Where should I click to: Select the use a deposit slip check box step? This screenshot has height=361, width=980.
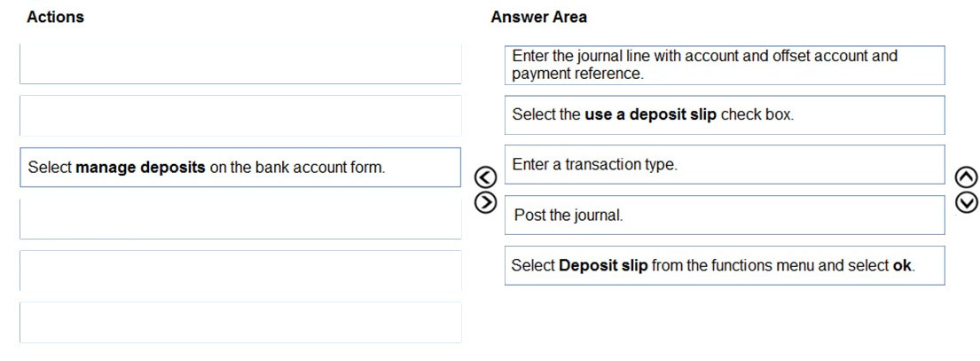pos(725,115)
